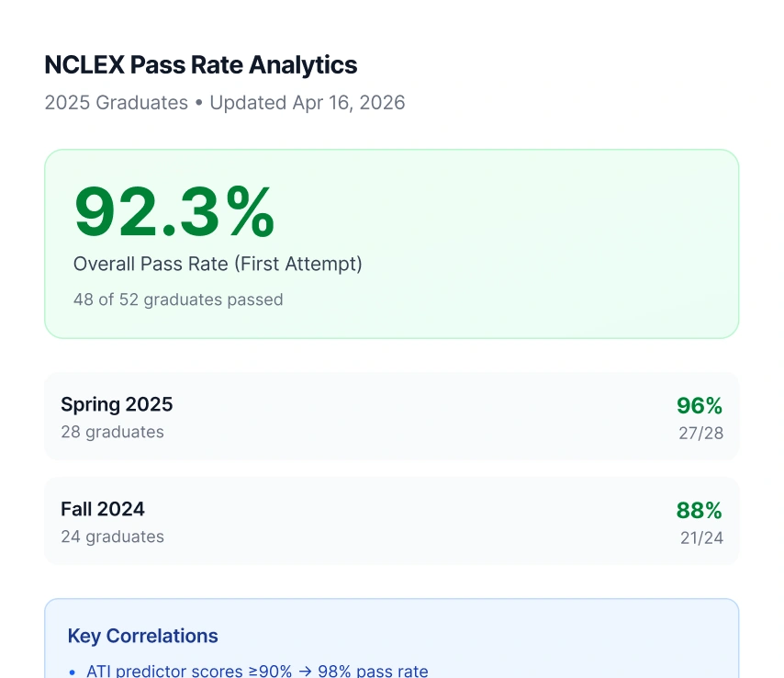Select the Overall Pass Rate (First Attempt) label

(x=218, y=265)
